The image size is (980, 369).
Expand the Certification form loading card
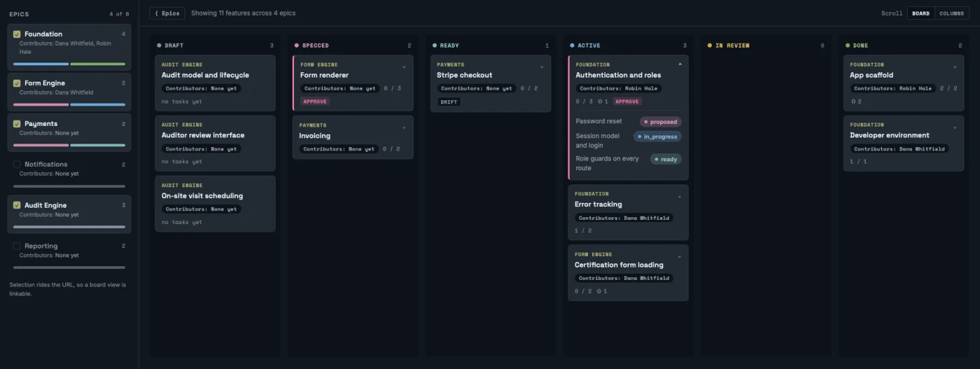(x=679, y=257)
